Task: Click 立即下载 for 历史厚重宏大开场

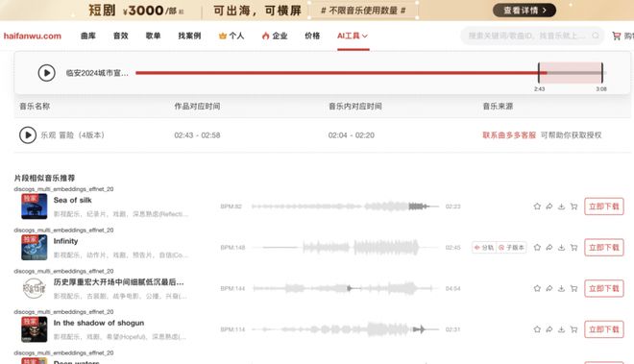Action: coord(603,288)
